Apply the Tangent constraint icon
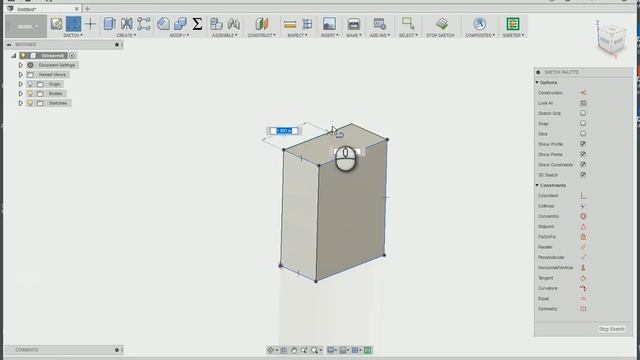 [583, 278]
